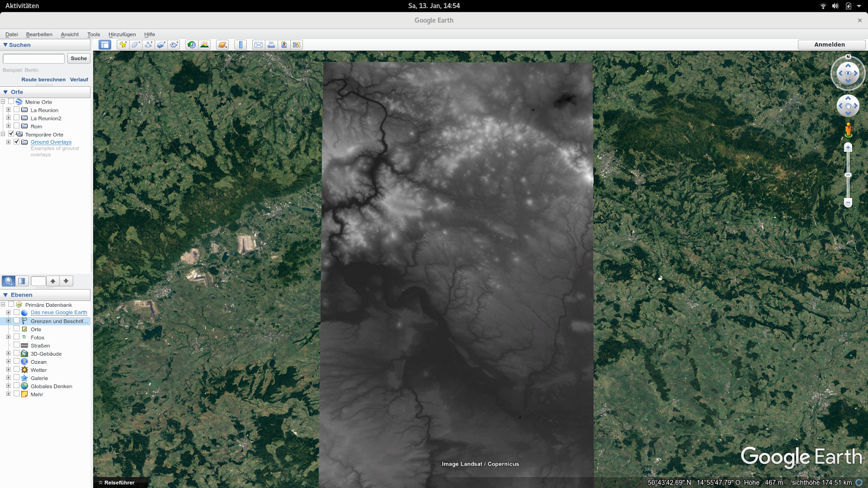This screenshot has width=868, height=488.
Task: Click the Wi-Fi icon in top bar
Action: pyautogui.click(x=823, y=6)
